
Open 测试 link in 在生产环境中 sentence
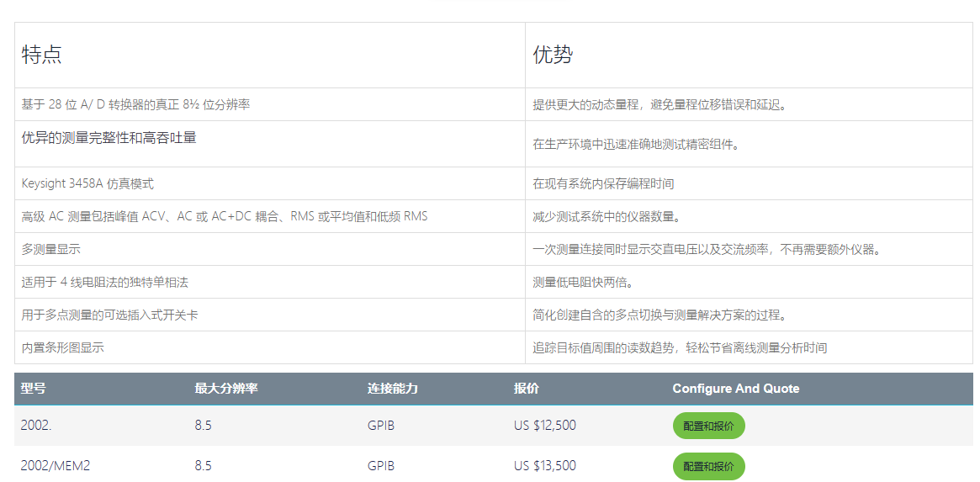(x=674, y=145)
